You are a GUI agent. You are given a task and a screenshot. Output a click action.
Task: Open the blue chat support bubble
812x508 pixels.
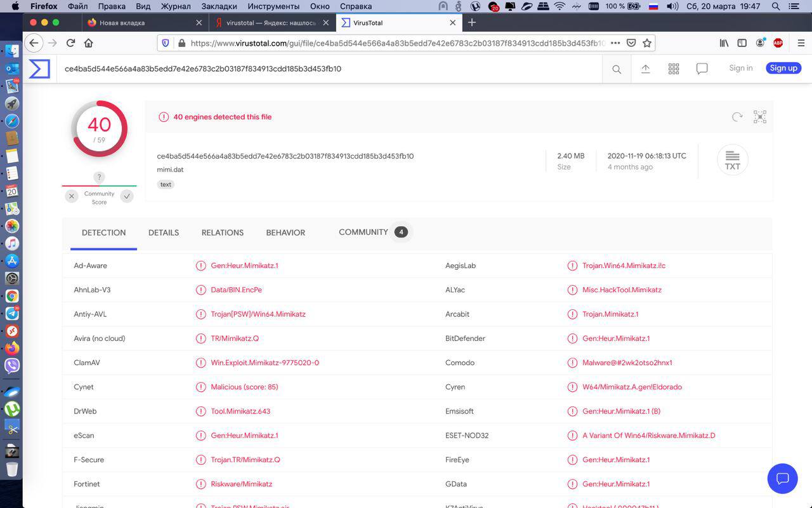point(782,478)
